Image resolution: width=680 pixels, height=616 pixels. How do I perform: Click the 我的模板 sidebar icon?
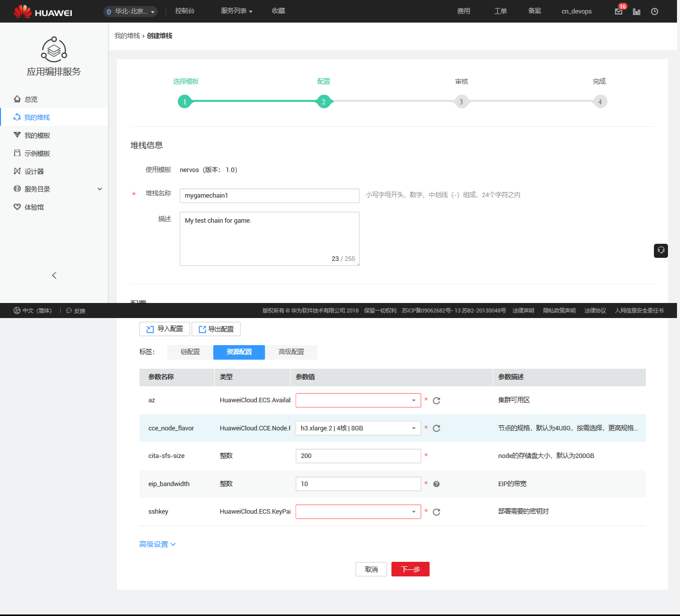[17, 135]
